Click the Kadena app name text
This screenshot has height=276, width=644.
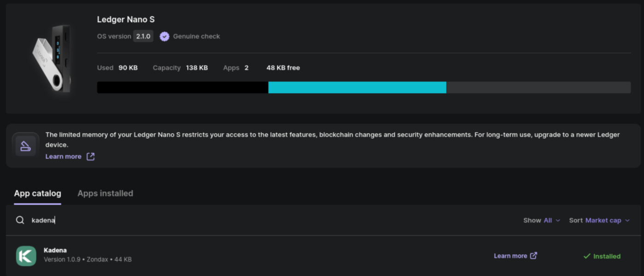[x=55, y=250]
